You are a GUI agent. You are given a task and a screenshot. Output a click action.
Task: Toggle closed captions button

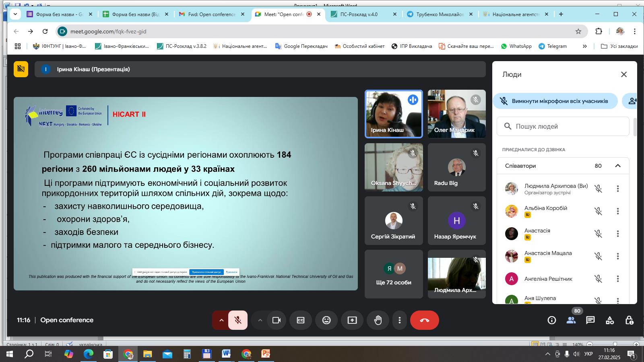[301, 320]
